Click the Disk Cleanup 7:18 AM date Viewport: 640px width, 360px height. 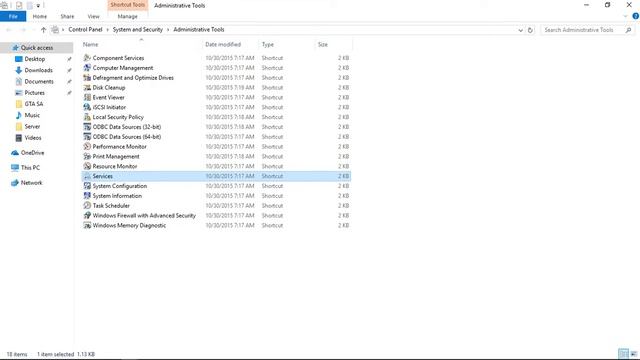click(x=230, y=87)
